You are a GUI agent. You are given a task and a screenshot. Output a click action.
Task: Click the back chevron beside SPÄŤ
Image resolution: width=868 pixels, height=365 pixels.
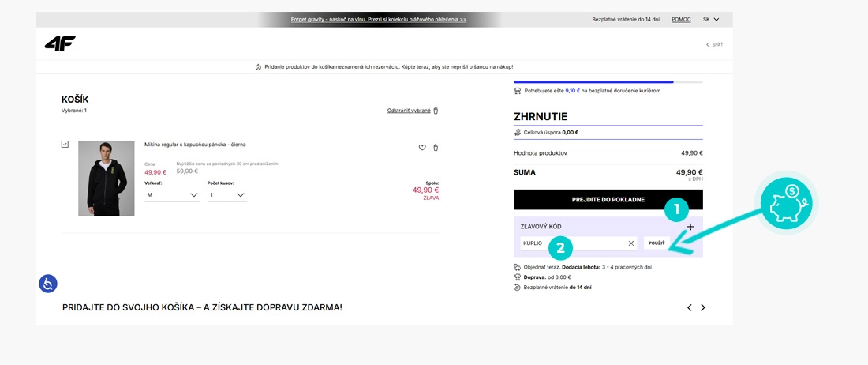(x=708, y=44)
